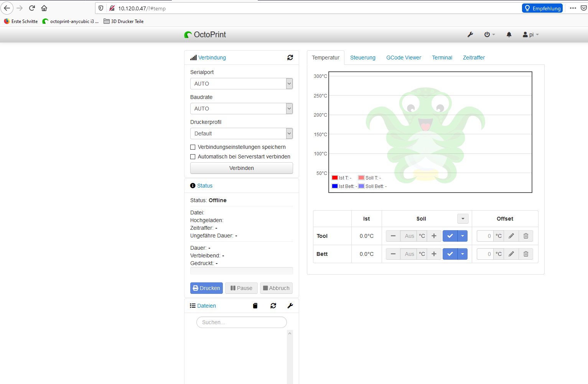Refresh the Verbindung serial port list
This screenshot has width=588, height=384.
tap(290, 58)
